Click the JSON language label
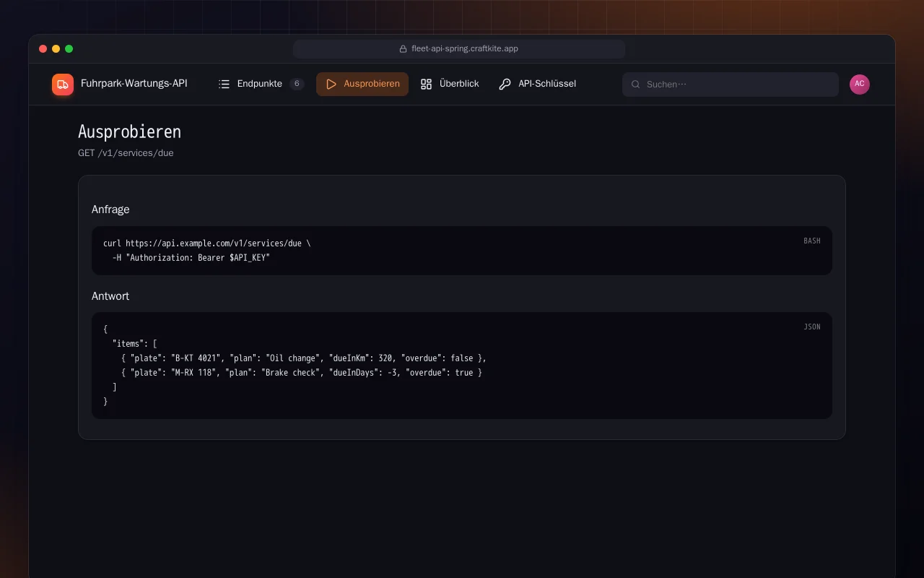 (812, 327)
